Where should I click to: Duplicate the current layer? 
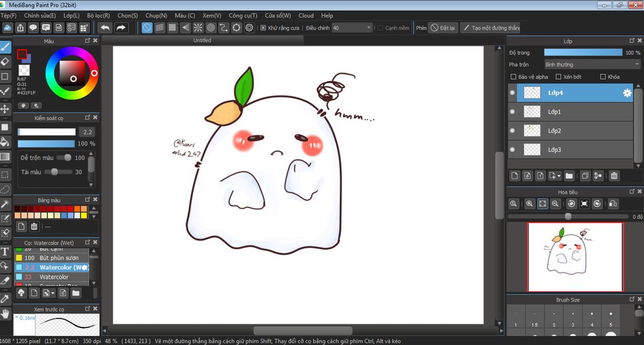tap(585, 176)
